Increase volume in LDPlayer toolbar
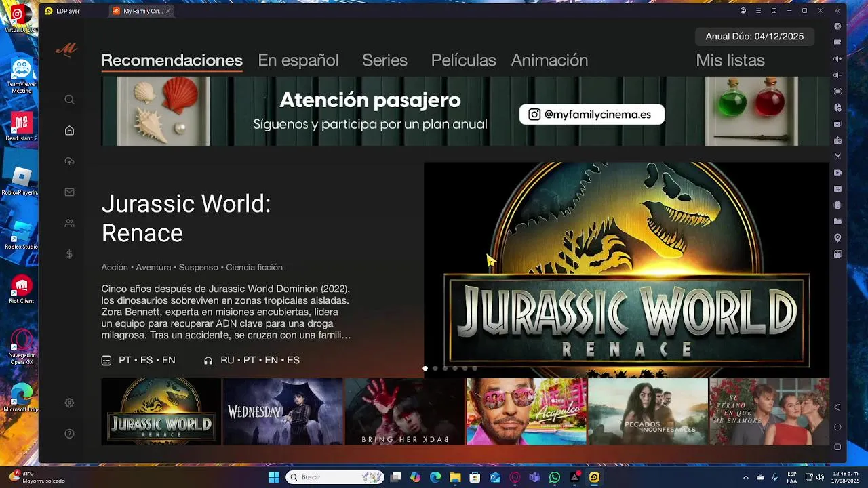This screenshot has width=868, height=488. pyautogui.click(x=838, y=59)
